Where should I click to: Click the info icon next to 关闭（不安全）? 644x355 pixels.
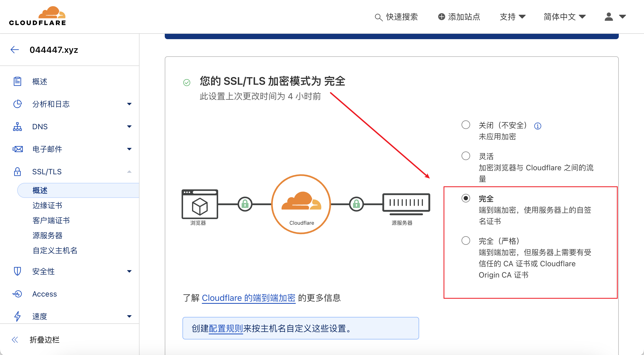pos(537,126)
